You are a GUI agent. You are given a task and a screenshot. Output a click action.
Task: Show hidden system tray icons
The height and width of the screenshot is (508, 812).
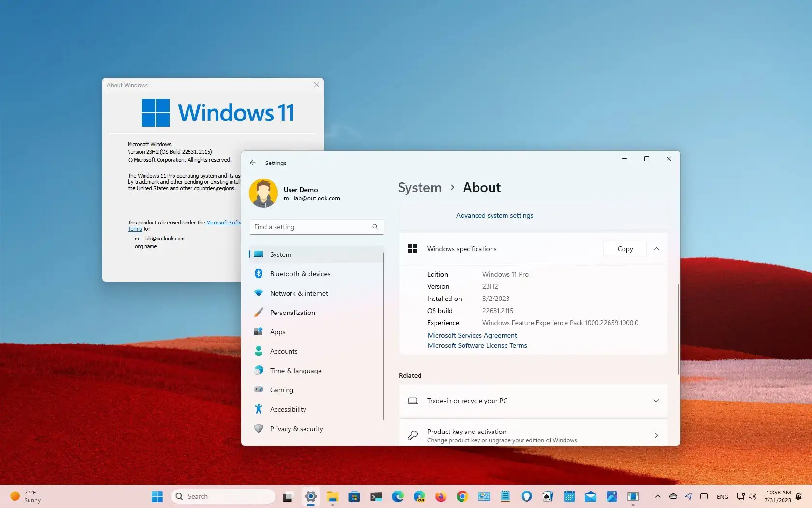(657, 496)
